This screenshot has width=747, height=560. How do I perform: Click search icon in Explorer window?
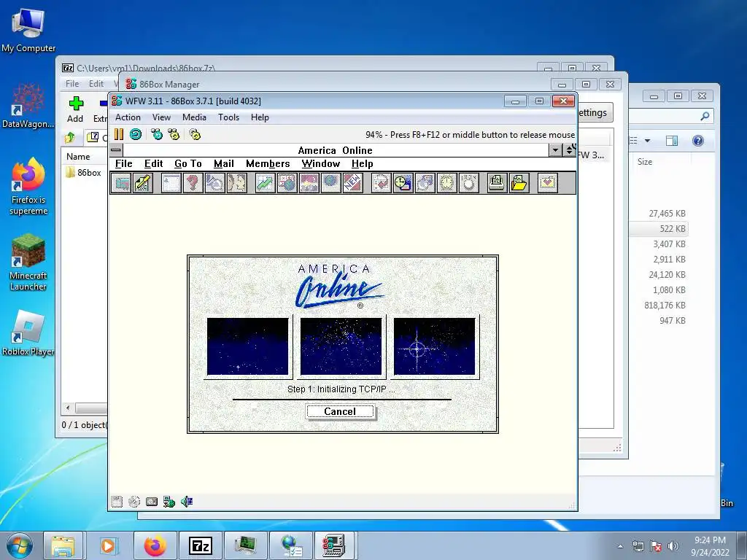click(x=705, y=116)
